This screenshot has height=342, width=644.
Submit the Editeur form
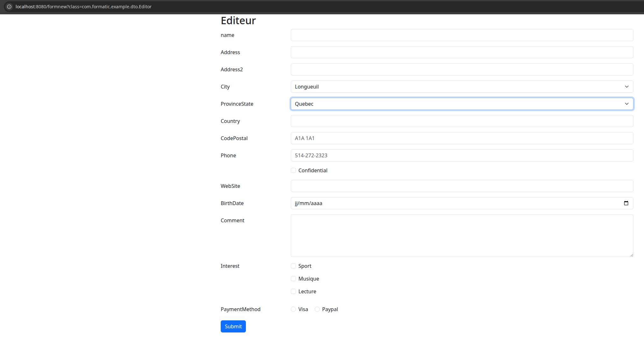click(x=233, y=326)
